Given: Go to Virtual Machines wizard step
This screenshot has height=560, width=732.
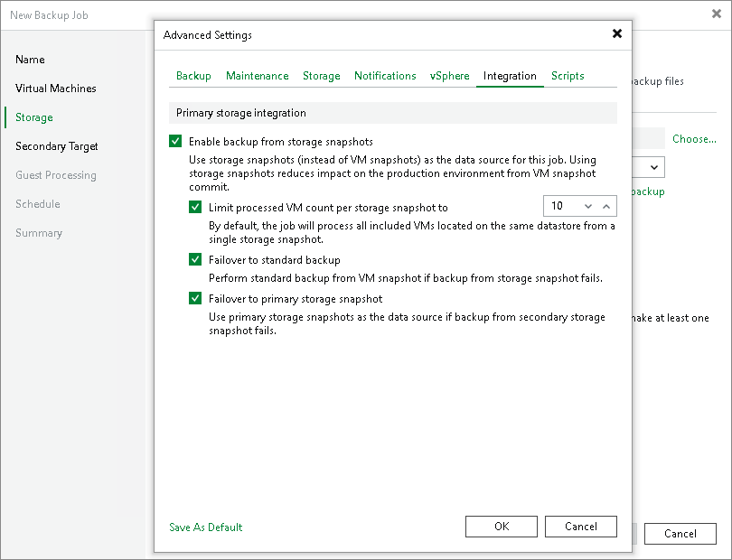Looking at the screenshot, I should (55, 89).
